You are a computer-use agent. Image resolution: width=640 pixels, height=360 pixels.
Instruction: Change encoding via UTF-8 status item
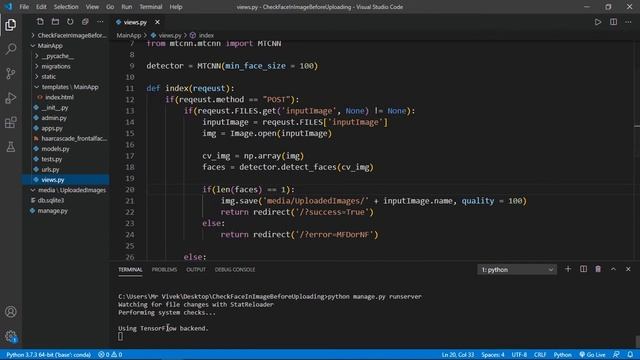519,355
